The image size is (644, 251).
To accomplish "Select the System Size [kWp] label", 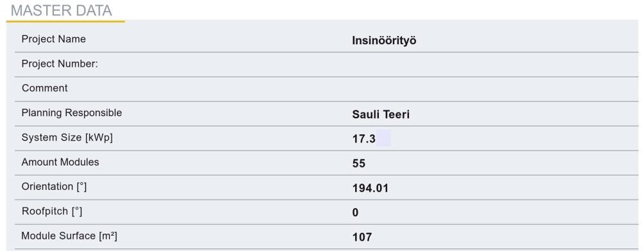I will pyautogui.click(x=67, y=137).
